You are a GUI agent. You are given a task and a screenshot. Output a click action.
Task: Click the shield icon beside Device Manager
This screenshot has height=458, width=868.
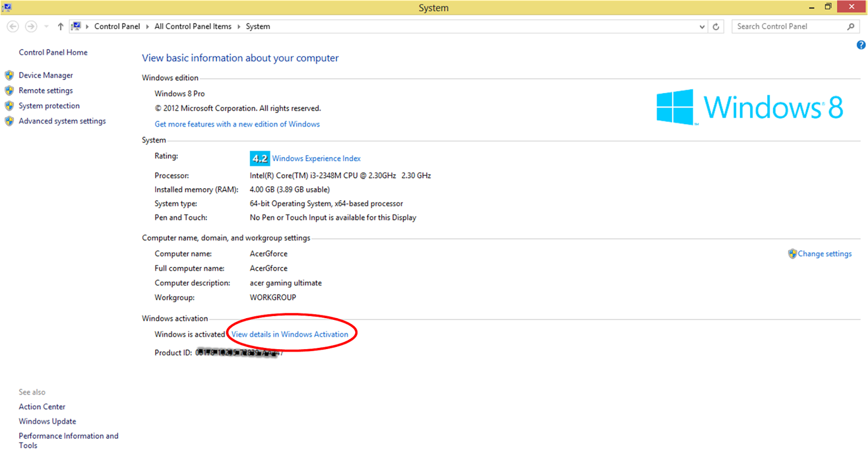[x=9, y=75]
